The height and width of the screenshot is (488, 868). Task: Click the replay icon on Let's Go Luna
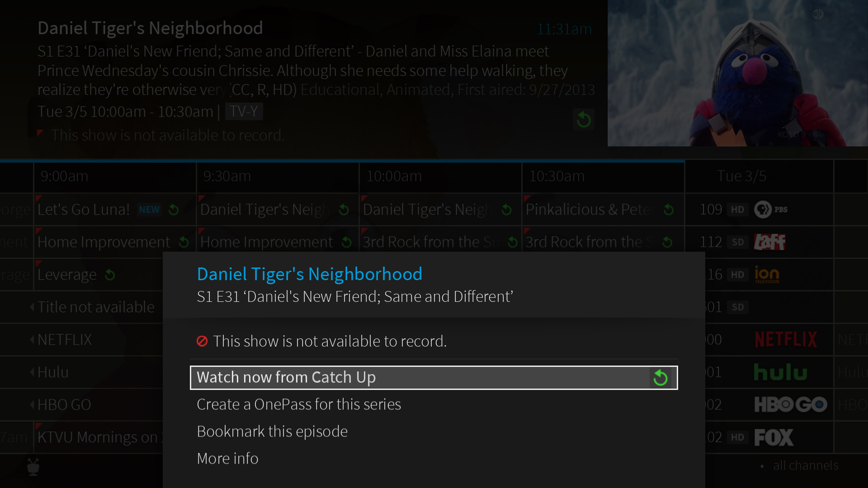tap(174, 210)
